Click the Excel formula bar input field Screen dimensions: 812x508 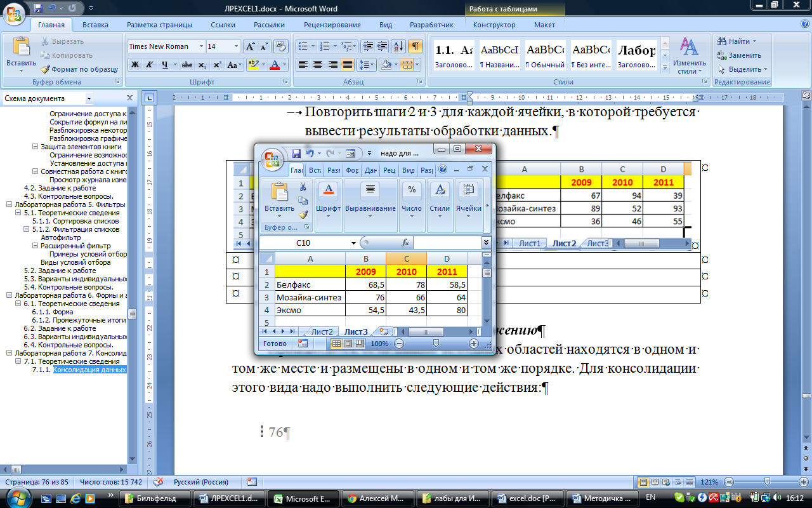coord(447,243)
